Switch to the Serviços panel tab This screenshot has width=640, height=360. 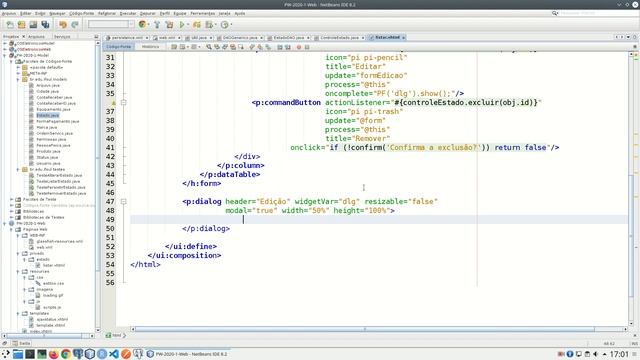62,37
